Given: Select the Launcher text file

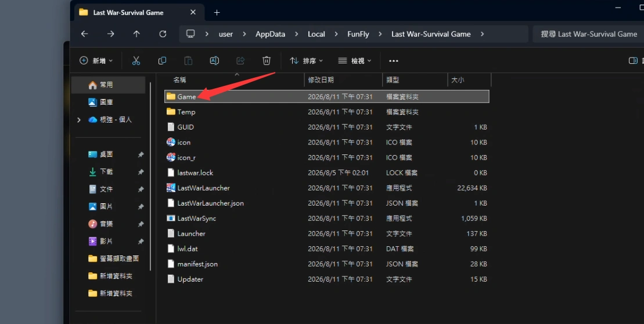Looking at the screenshot, I should coord(327,233).
